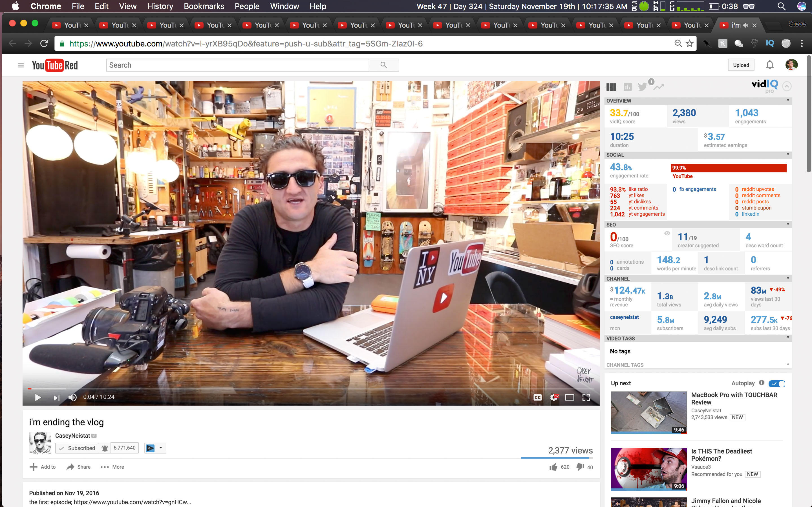Like the video with thumbs up

[553, 467]
